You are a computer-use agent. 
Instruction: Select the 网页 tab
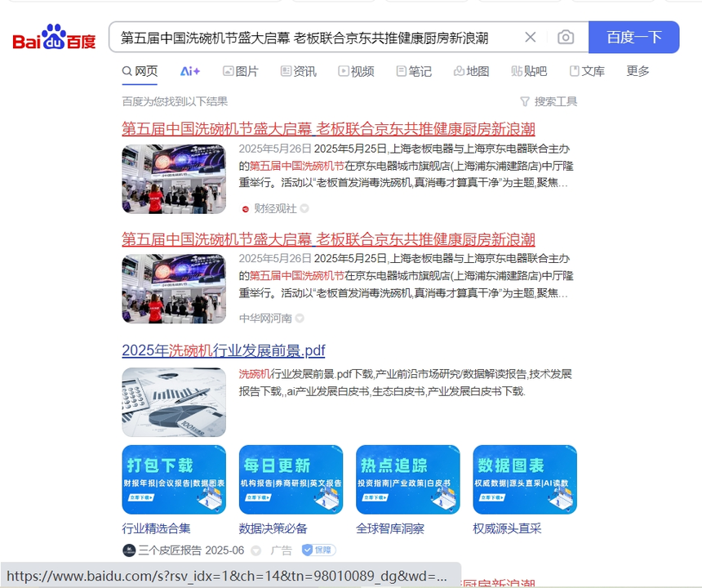pos(140,71)
